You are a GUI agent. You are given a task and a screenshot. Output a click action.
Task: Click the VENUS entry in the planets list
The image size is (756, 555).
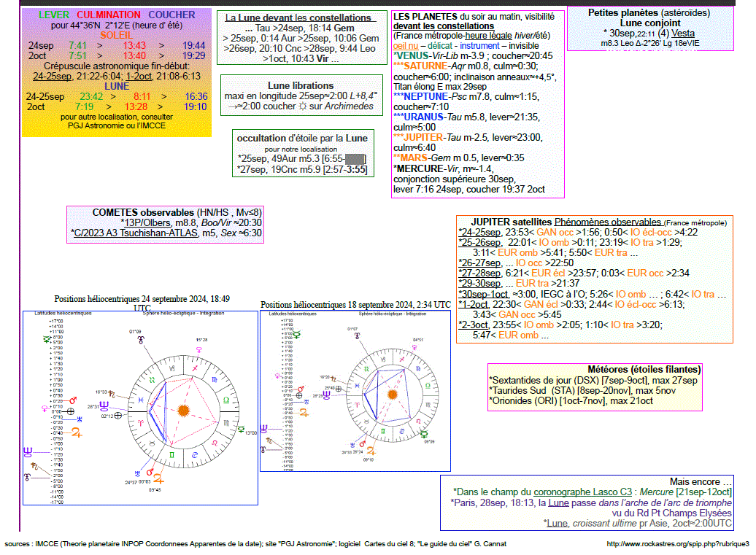tap(473, 56)
